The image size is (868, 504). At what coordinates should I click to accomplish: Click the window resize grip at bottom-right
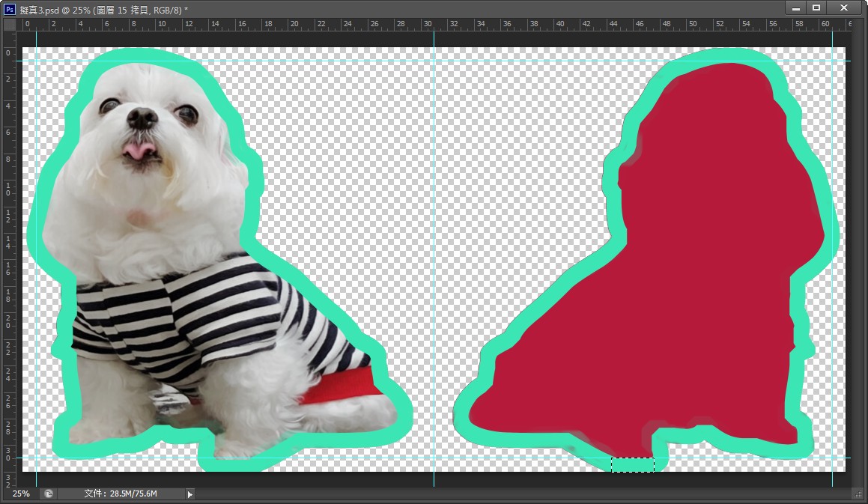click(858, 494)
